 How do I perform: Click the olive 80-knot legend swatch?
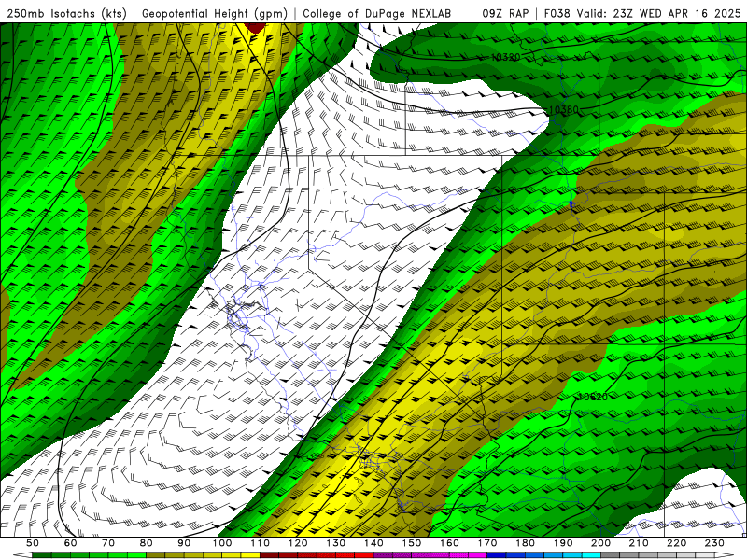click(x=156, y=555)
